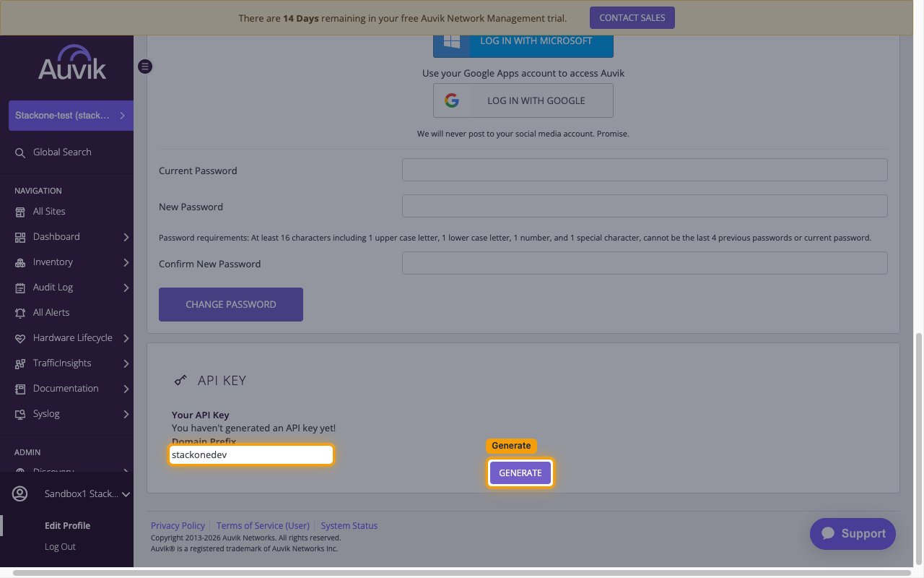Click the Support chat bubble icon

[828, 533]
